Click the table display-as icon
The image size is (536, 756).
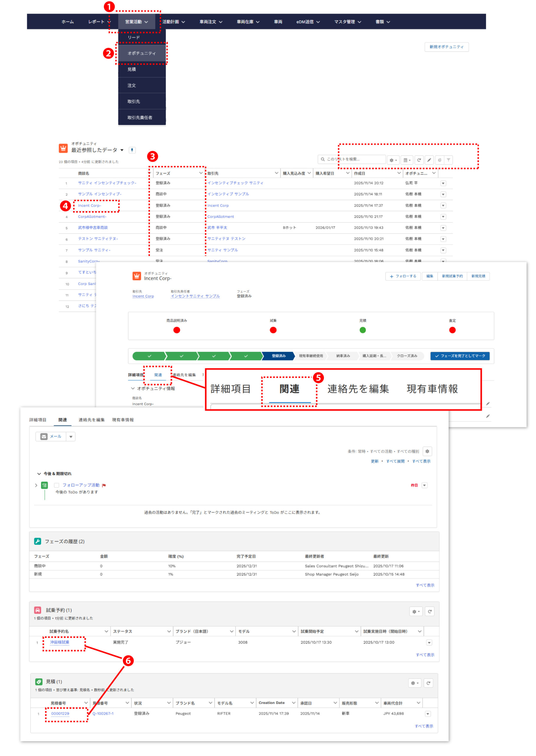click(407, 160)
